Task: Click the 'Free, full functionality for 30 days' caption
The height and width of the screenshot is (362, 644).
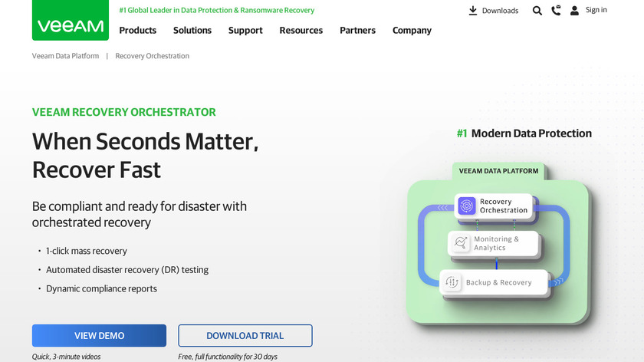Action: [x=228, y=357]
